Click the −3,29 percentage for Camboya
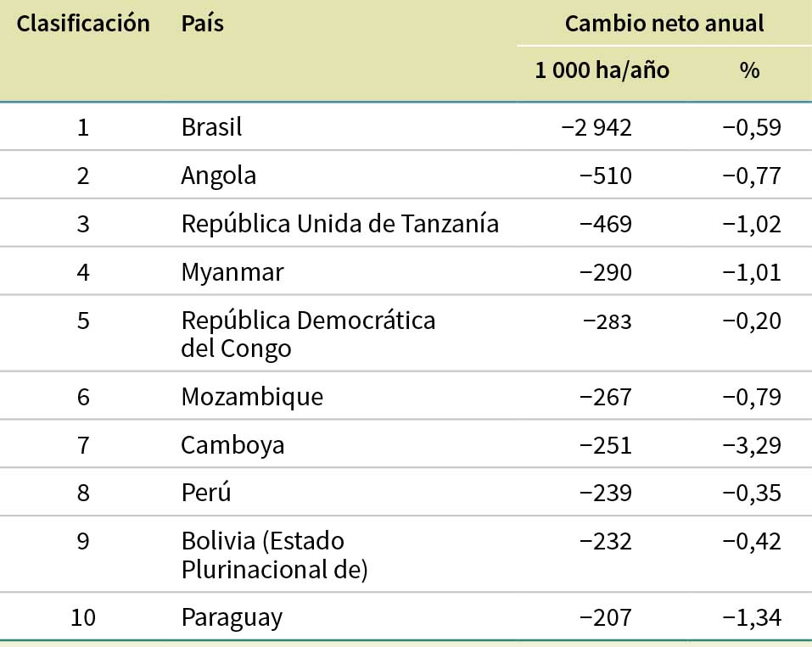Viewport: 812px width, 647px height. click(x=751, y=445)
